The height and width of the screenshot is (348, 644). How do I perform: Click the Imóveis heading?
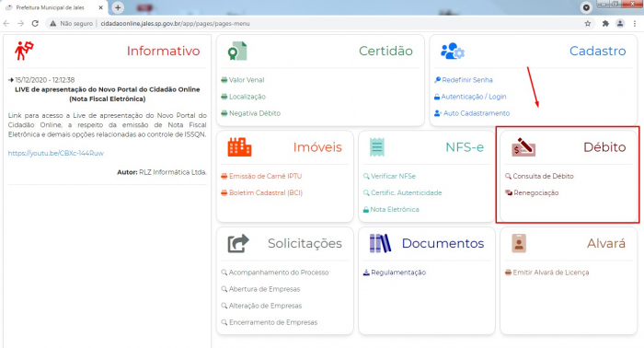coord(317,147)
